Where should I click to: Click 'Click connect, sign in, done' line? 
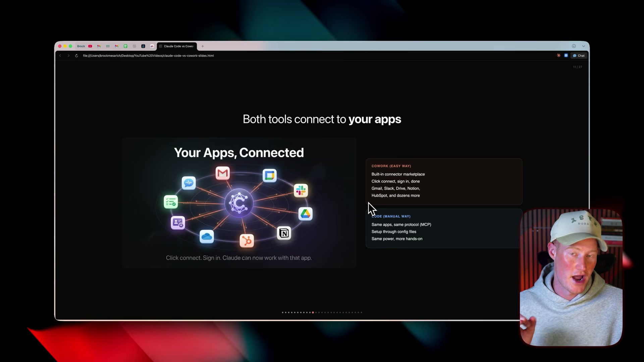point(395,181)
